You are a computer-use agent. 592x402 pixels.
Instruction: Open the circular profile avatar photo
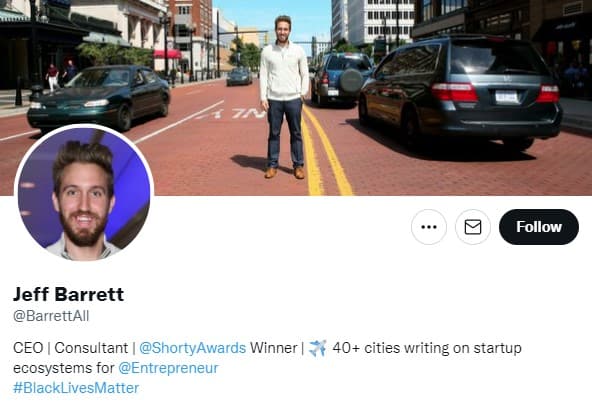click(x=84, y=193)
